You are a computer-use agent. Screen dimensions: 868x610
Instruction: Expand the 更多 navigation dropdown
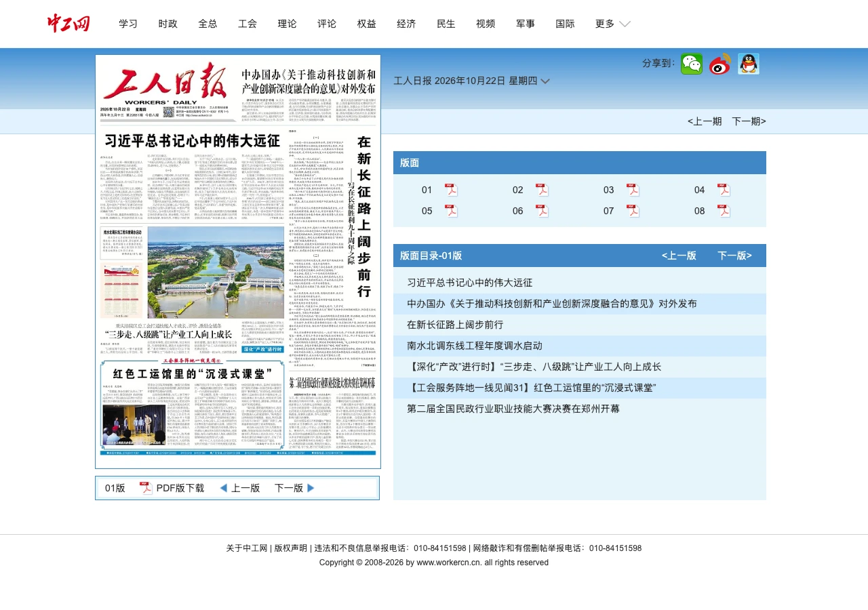tap(613, 24)
